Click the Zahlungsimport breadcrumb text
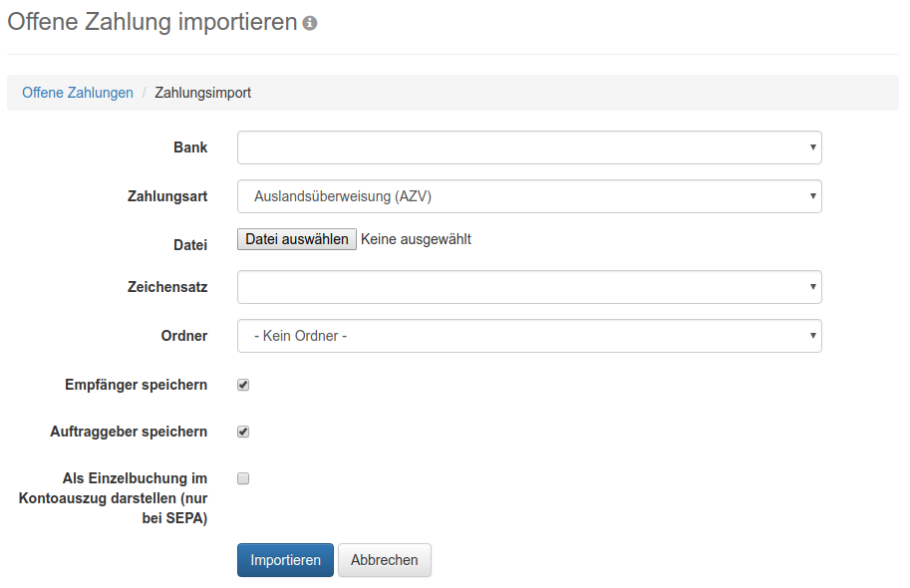The width and height of the screenshot is (910, 588). (202, 93)
